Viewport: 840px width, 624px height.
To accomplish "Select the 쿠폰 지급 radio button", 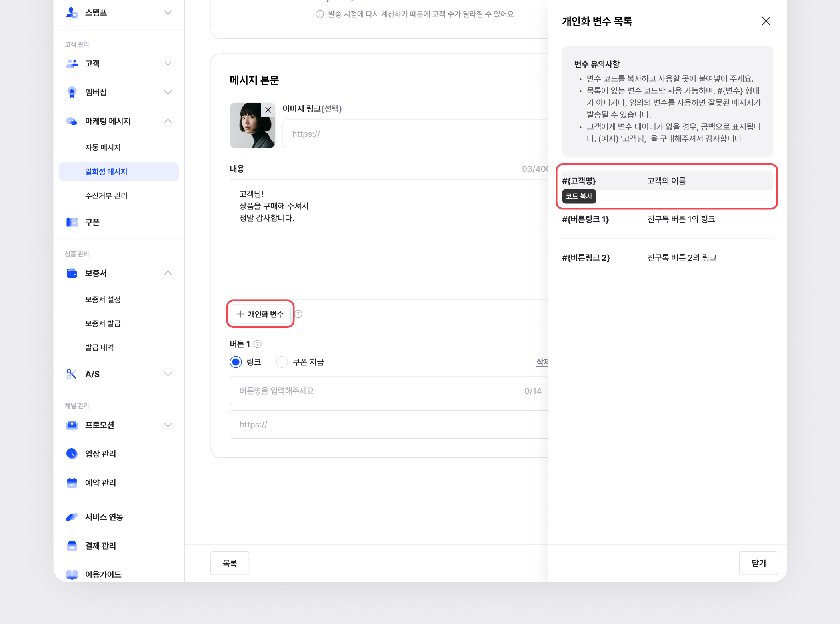I will [x=282, y=362].
